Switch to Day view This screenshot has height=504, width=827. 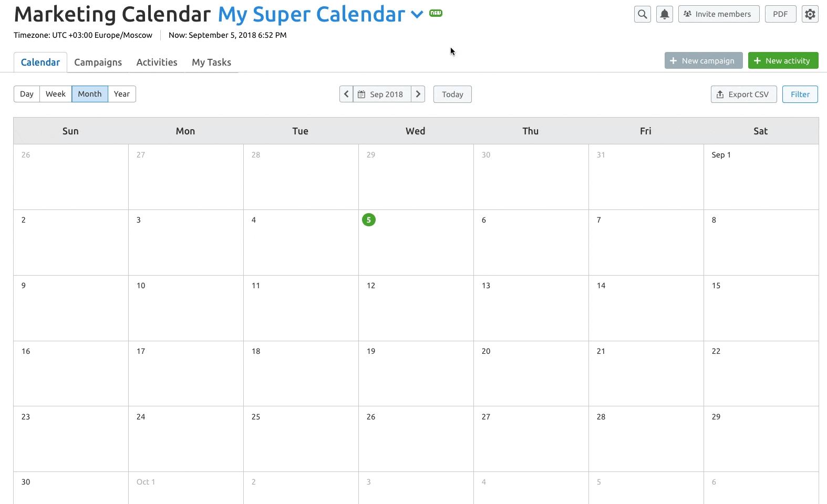[27, 94]
